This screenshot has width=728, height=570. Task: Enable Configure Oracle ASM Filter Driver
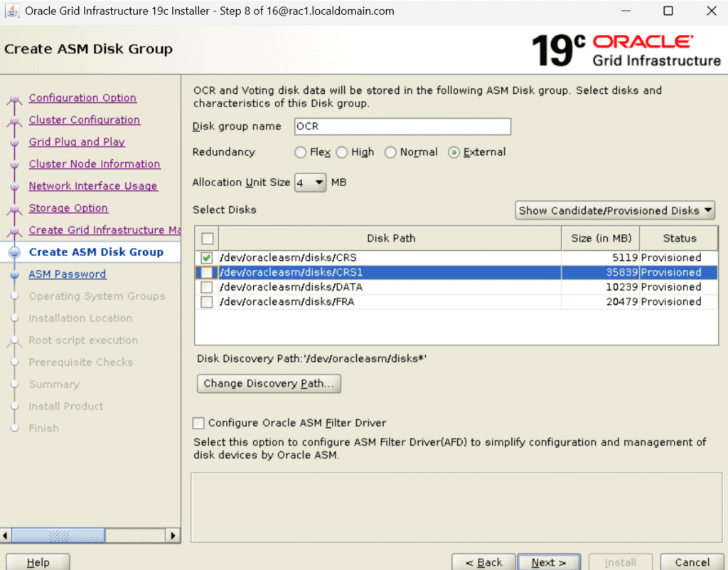(199, 423)
